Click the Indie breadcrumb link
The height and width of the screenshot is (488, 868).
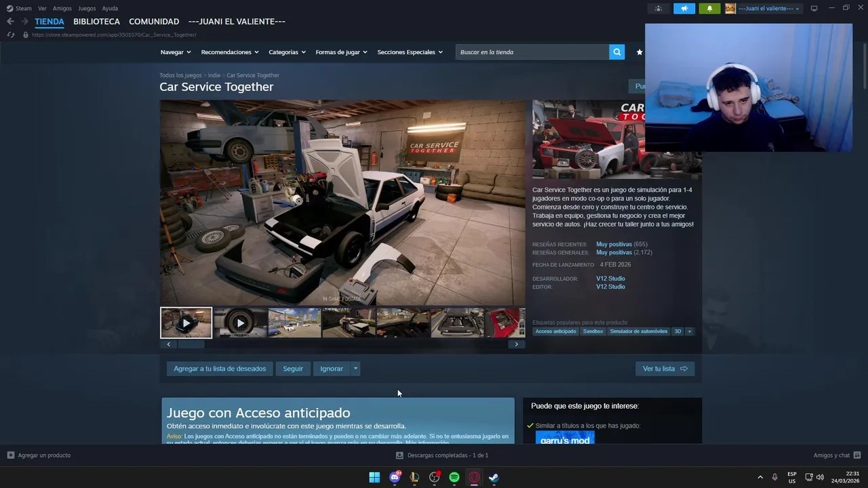214,75
